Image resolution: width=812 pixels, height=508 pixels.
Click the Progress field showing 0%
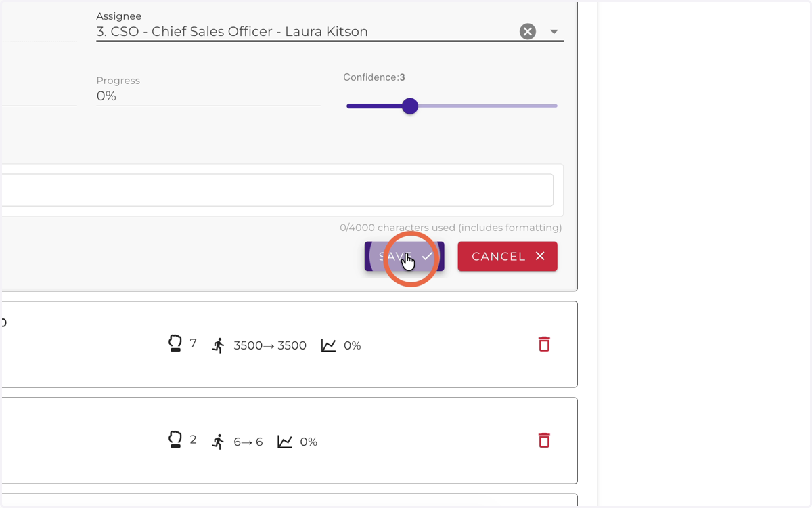[x=208, y=96]
